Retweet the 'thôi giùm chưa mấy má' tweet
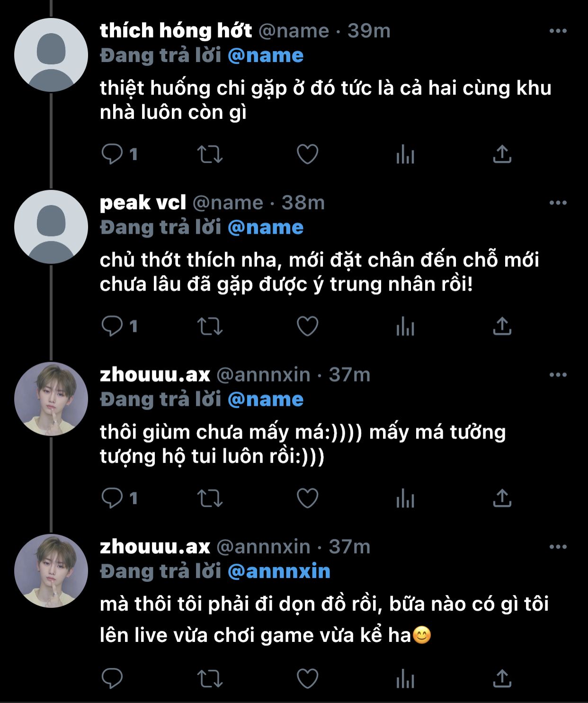Viewport: 588px width, 703px height. 210,498
